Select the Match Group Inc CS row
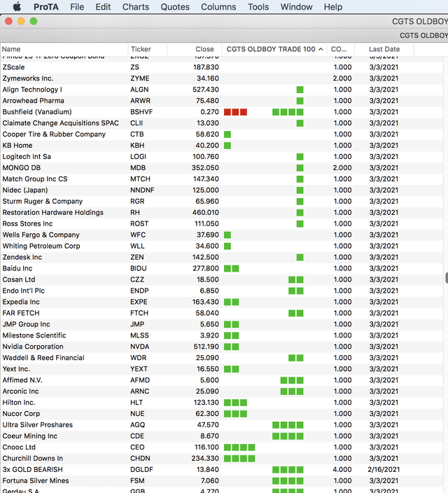 [222, 179]
